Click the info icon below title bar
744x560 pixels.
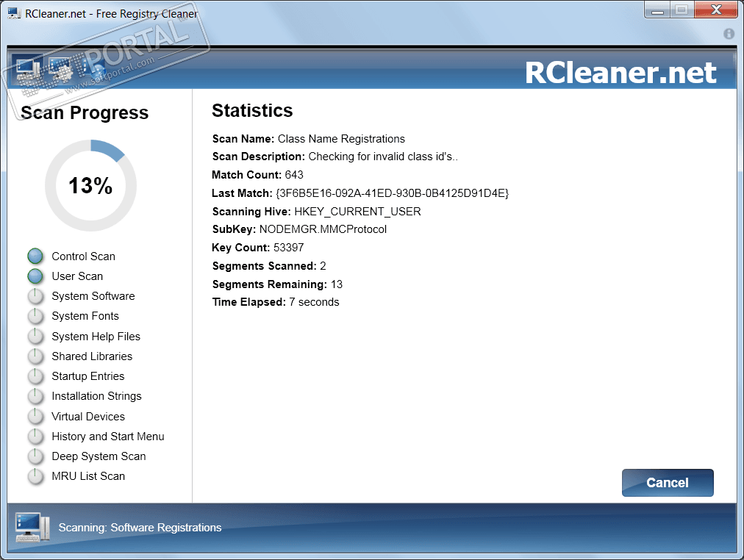(729, 34)
